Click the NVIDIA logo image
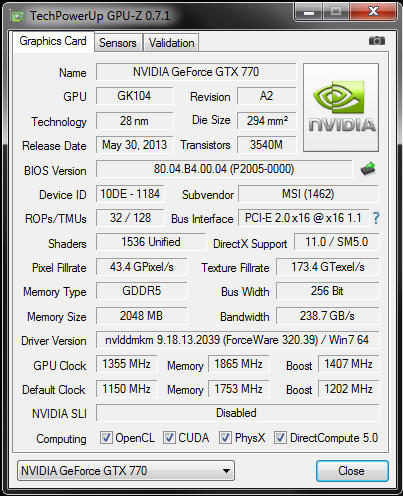The image size is (403, 496). tap(341, 108)
